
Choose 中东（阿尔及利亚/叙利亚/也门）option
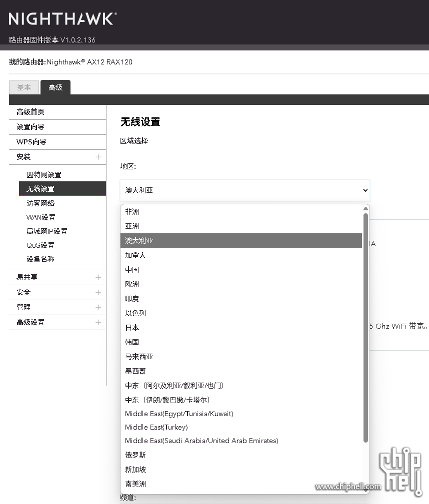click(241, 386)
